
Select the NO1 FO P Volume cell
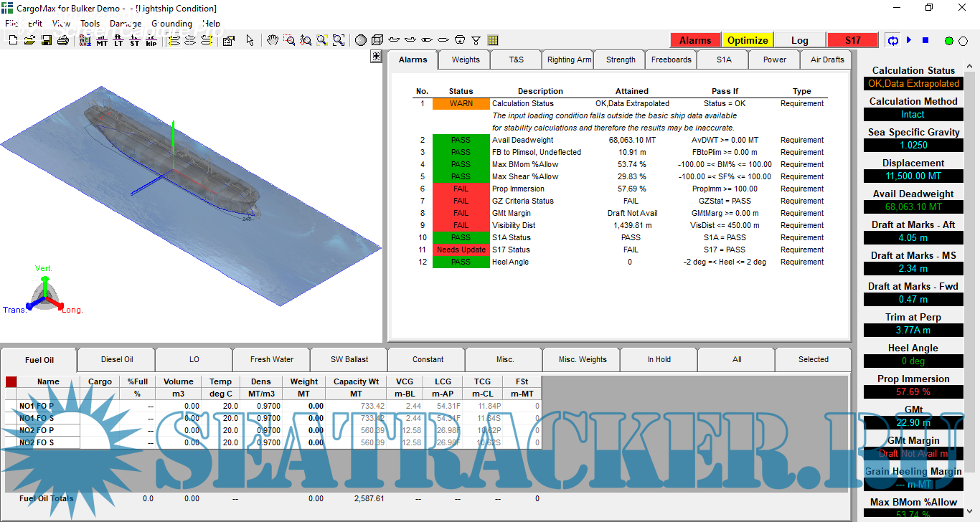pos(179,406)
